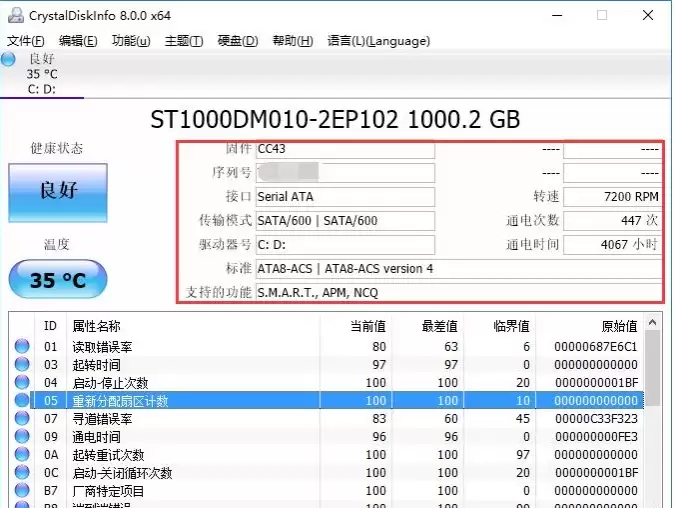Select attribute row 起转时间
Viewport: 675px width, 508px height.
tap(327, 364)
